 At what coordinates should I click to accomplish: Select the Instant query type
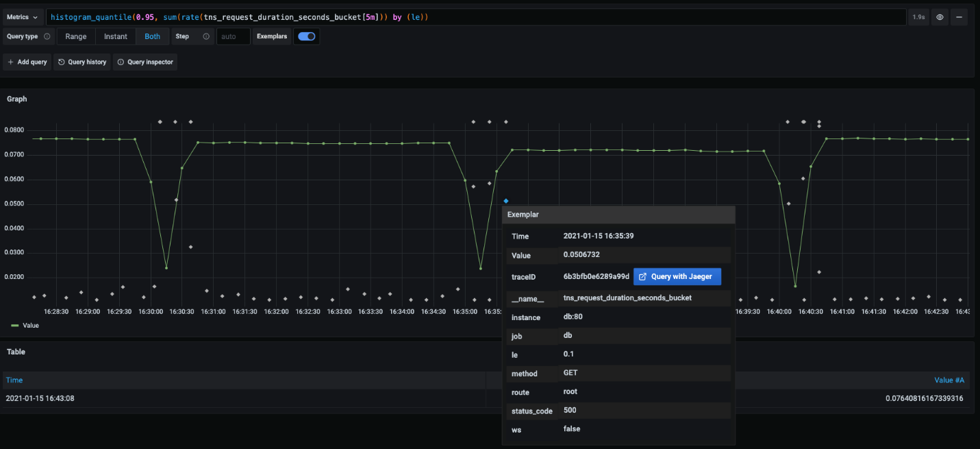coord(115,36)
